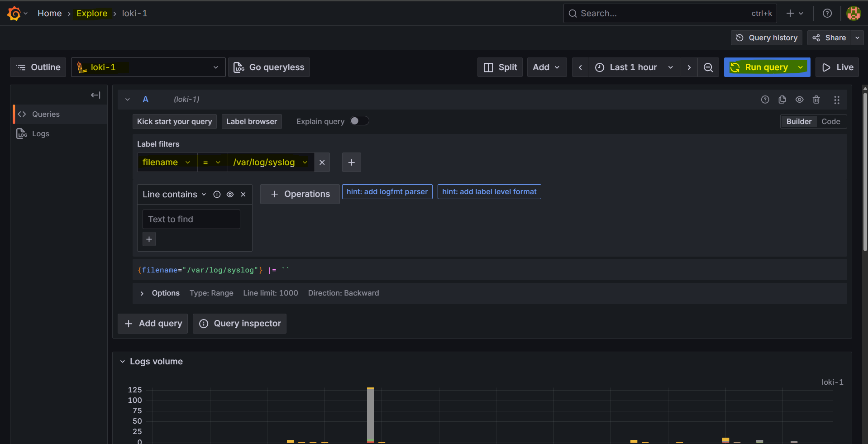Toggle Line contains operation visibility

(230, 195)
